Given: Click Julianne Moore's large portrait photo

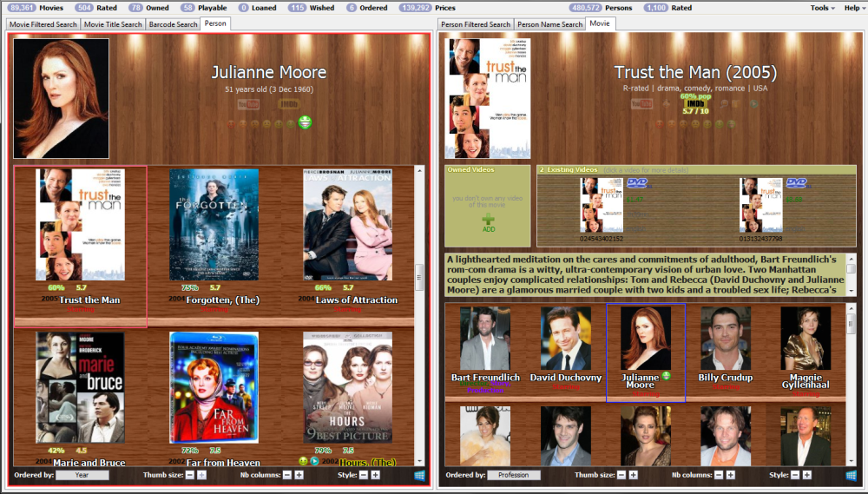Looking at the screenshot, I should click(61, 99).
